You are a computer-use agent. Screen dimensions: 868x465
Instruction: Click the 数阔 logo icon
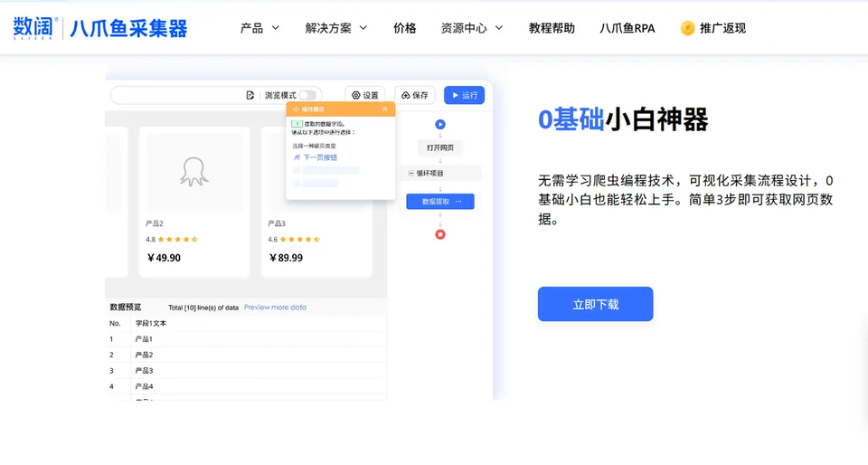pos(35,28)
